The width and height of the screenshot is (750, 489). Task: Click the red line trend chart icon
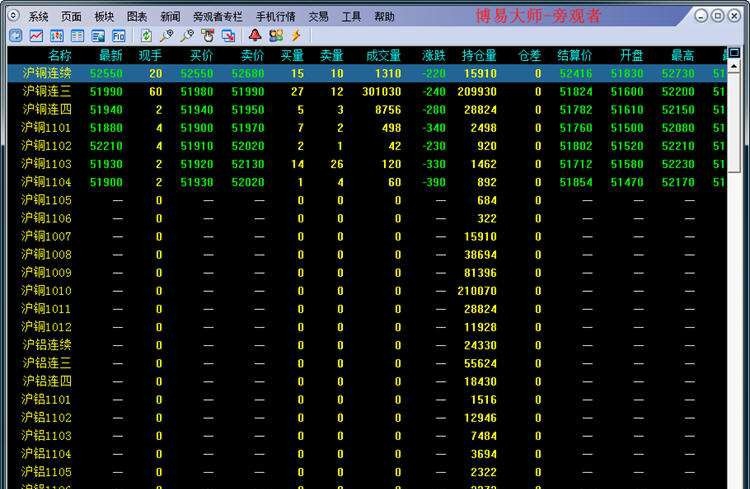tap(36, 36)
